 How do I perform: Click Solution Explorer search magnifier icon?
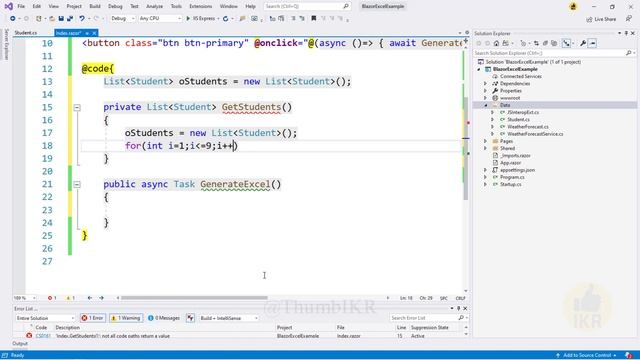click(629, 53)
